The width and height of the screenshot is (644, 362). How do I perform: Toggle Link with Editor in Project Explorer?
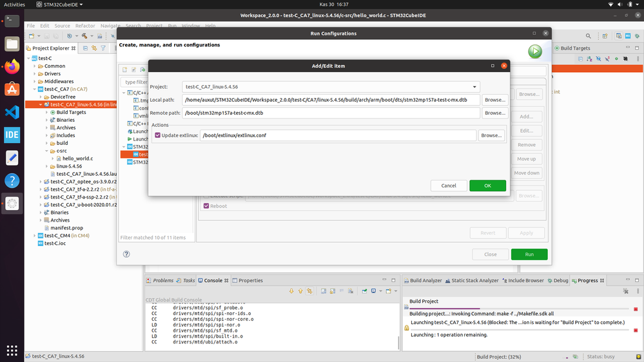tap(95, 48)
